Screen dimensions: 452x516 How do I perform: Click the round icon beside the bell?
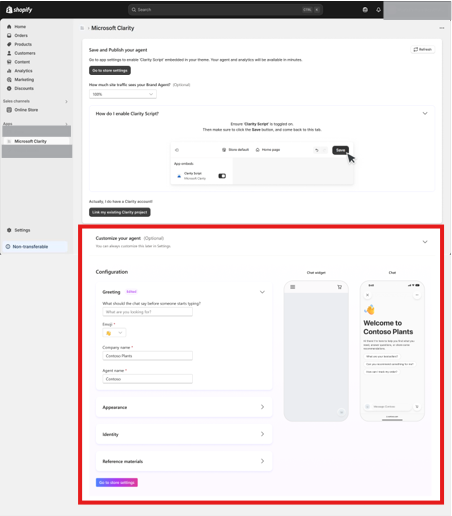click(365, 10)
